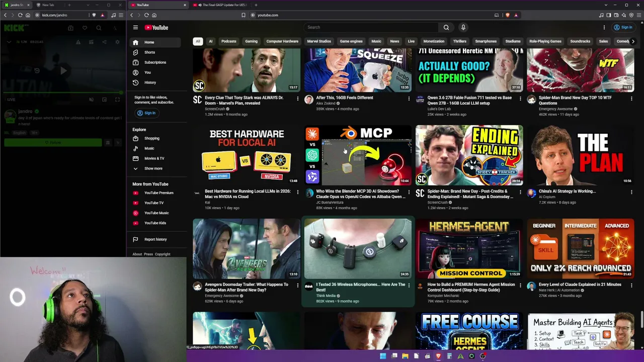
Task: Click Sign in button in the sidebar
Action: pyautogui.click(x=146, y=113)
